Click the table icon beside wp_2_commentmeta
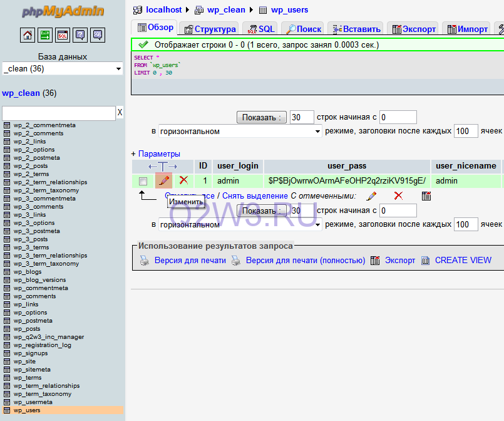Viewport: 504px width, 421px height. coord(7,125)
